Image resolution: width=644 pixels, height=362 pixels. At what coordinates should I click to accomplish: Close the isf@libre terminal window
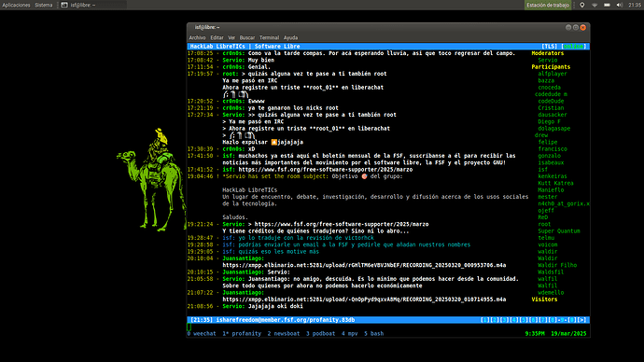pyautogui.click(x=582, y=27)
